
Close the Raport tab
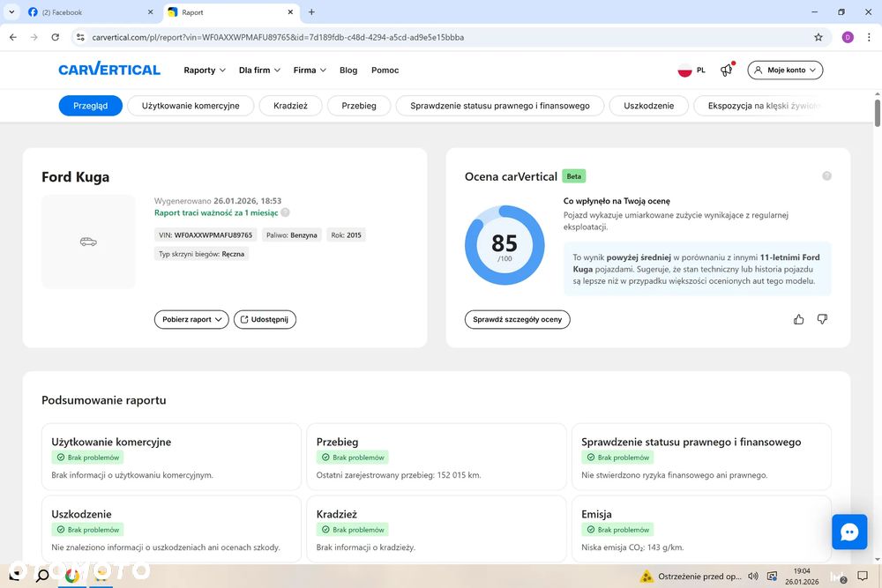click(290, 11)
